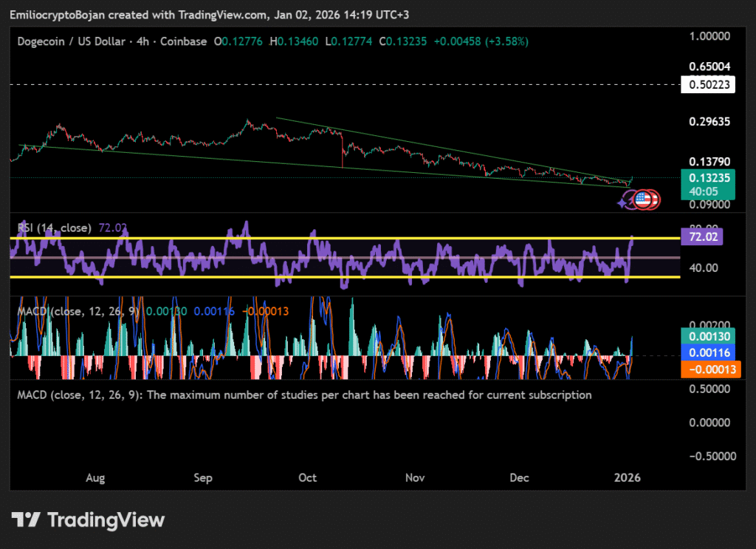The width and height of the screenshot is (756, 549).
Task: Click the MACD subscription limit error message
Action: tap(304, 395)
